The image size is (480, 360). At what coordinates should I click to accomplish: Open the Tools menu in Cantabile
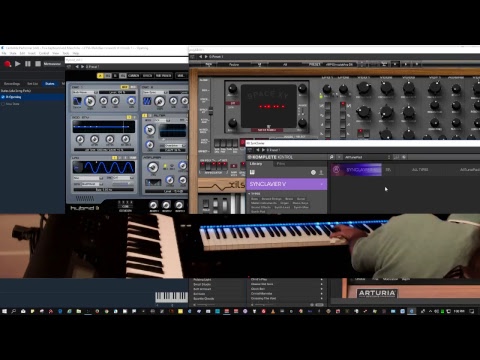click(66, 53)
